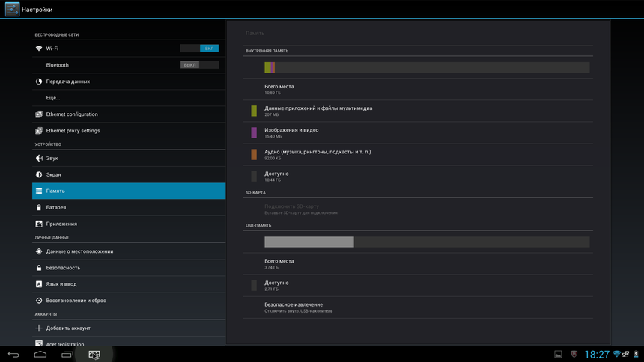Tap the Wi-Fi signal icon in status tray

616,354
